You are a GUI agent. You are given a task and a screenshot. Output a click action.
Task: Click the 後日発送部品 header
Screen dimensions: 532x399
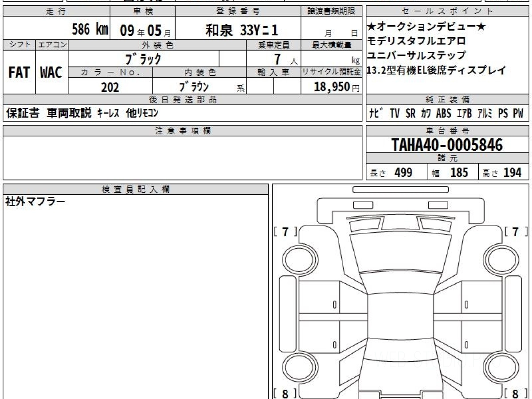[x=183, y=100]
